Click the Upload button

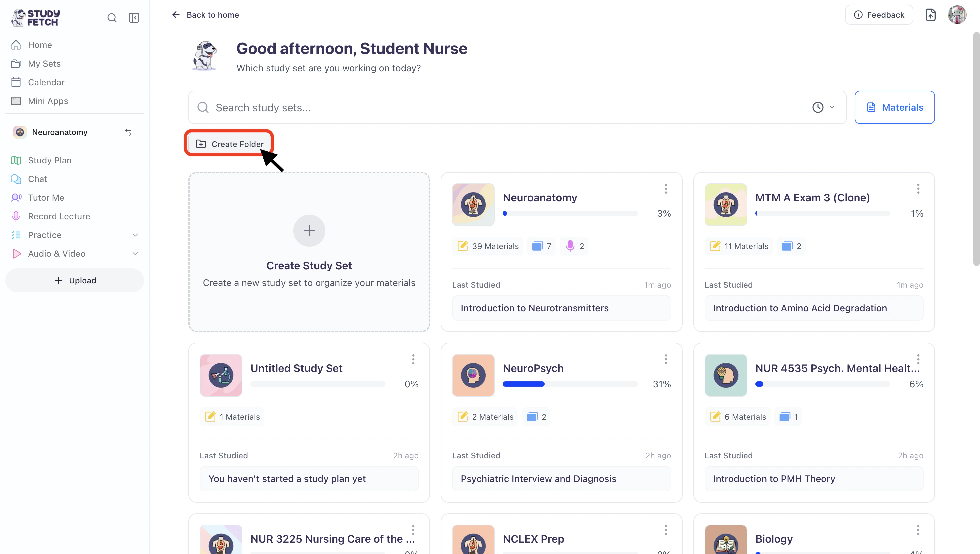tap(75, 280)
